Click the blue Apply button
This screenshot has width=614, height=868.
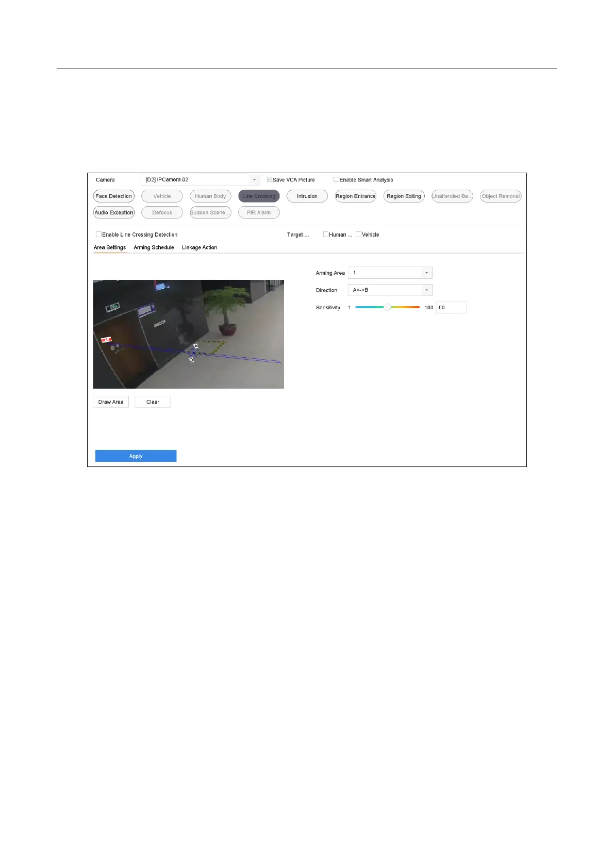[136, 456]
